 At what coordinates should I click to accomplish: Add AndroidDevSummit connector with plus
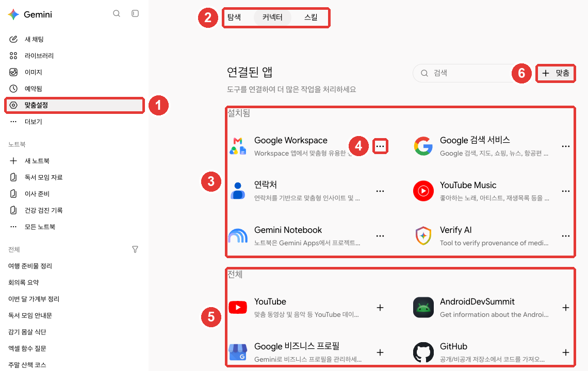pos(566,308)
